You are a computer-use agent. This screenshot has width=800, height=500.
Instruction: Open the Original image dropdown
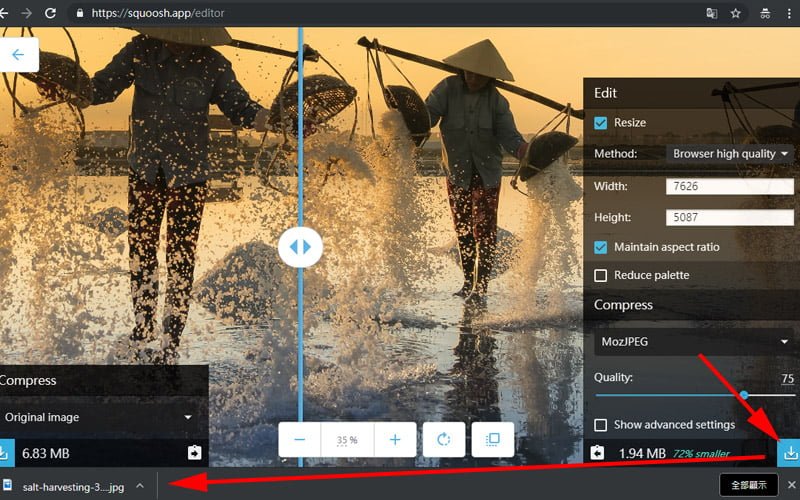coord(98,417)
